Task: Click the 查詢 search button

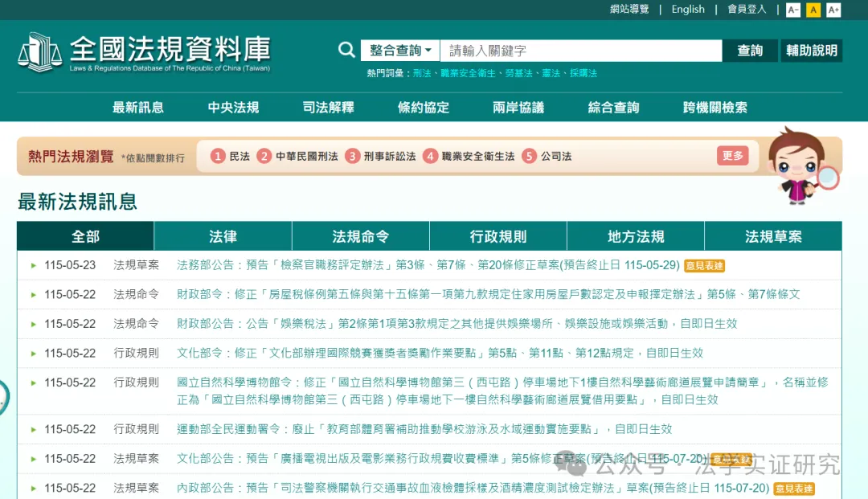Action: click(x=750, y=51)
